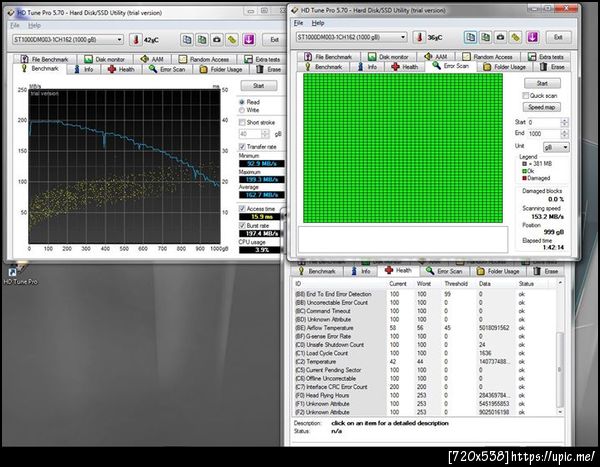Toggle the Access time checkbox

[242, 209]
